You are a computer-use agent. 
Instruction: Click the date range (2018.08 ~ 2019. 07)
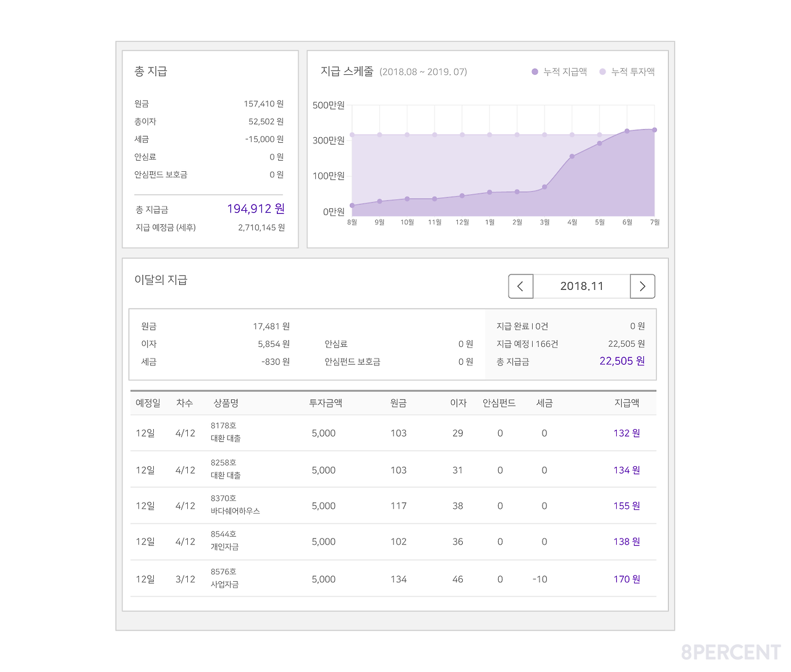(423, 72)
